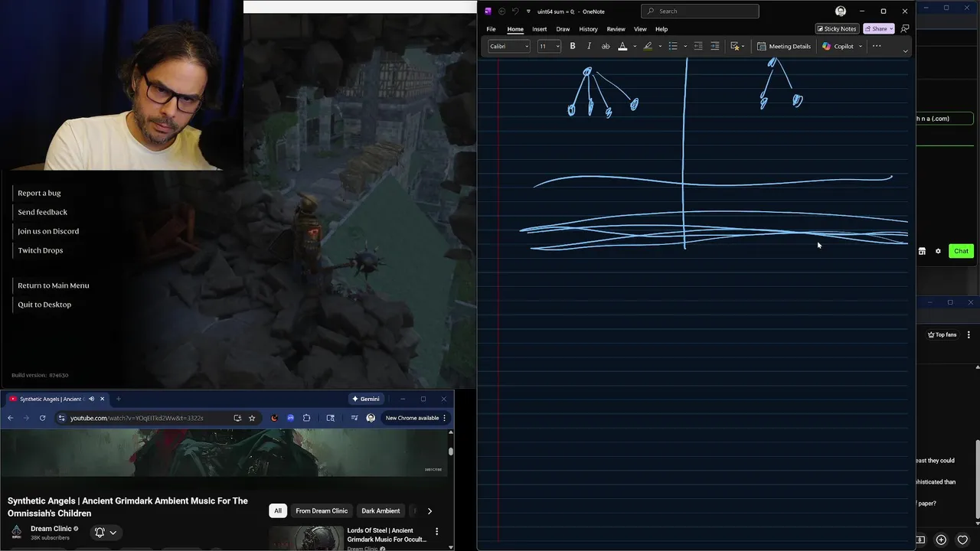The width and height of the screenshot is (980, 551).
Task: Open OneNote comments pane icon
Action: pyautogui.click(x=905, y=28)
